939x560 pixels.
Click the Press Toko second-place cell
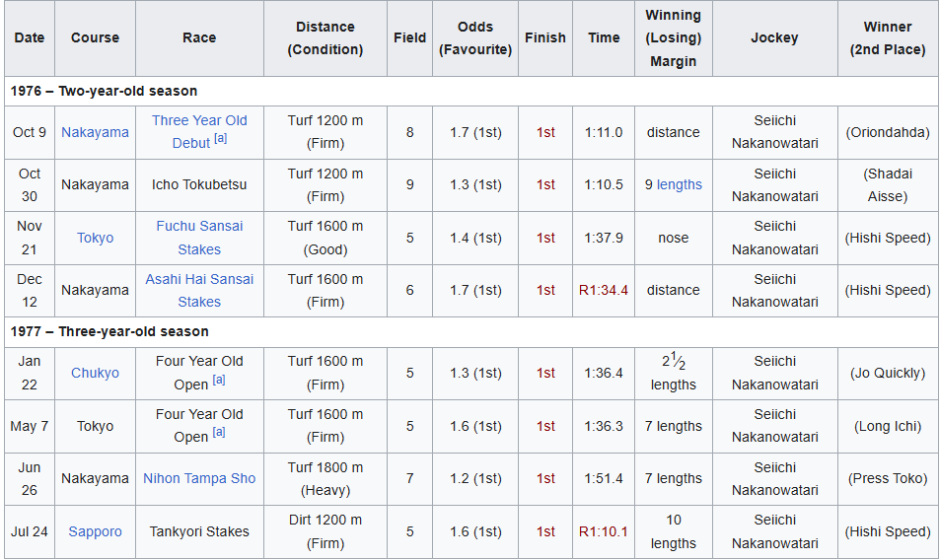pos(888,478)
